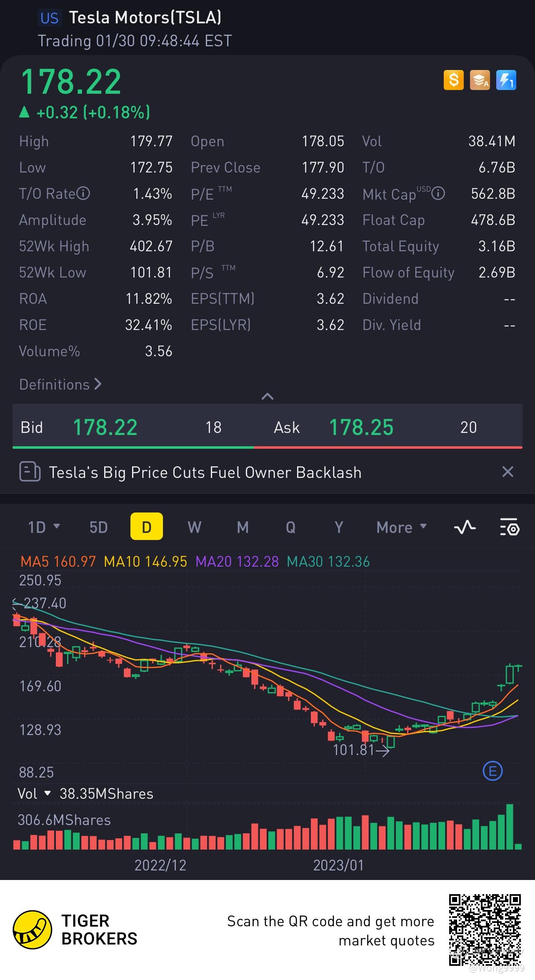Open the Definitions link
The height and width of the screenshot is (980, 535).
click(60, 384)
